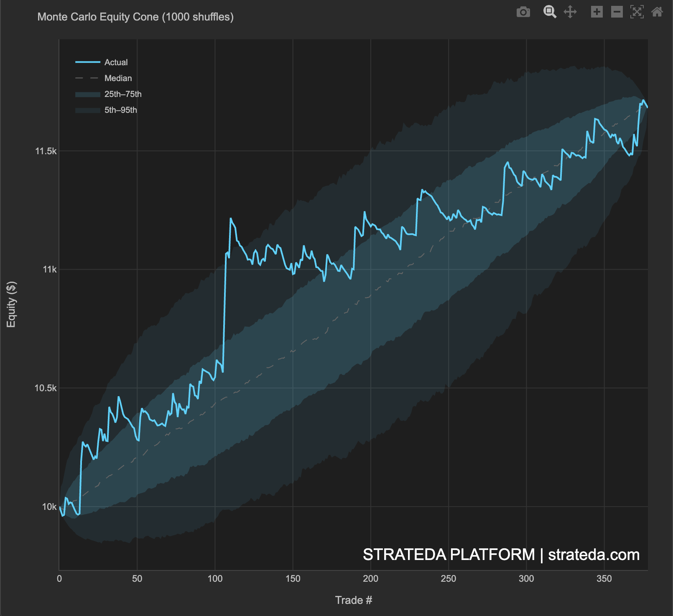
Task: Click the Median dashed legend sample
Action: click(87, 78)
